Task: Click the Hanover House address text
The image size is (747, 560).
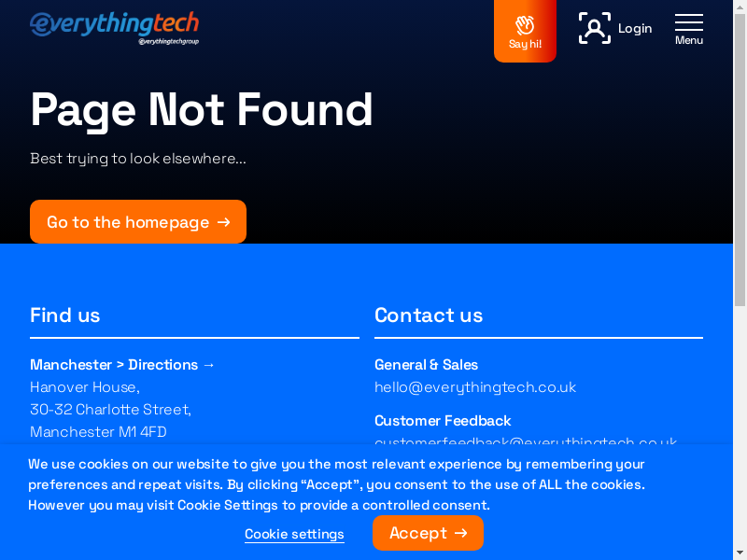Action: pyautogui.click(x=85, y=387)
